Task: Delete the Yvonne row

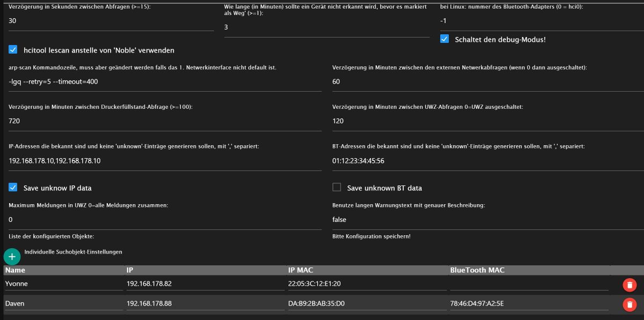Action: [x=630, y=285]
